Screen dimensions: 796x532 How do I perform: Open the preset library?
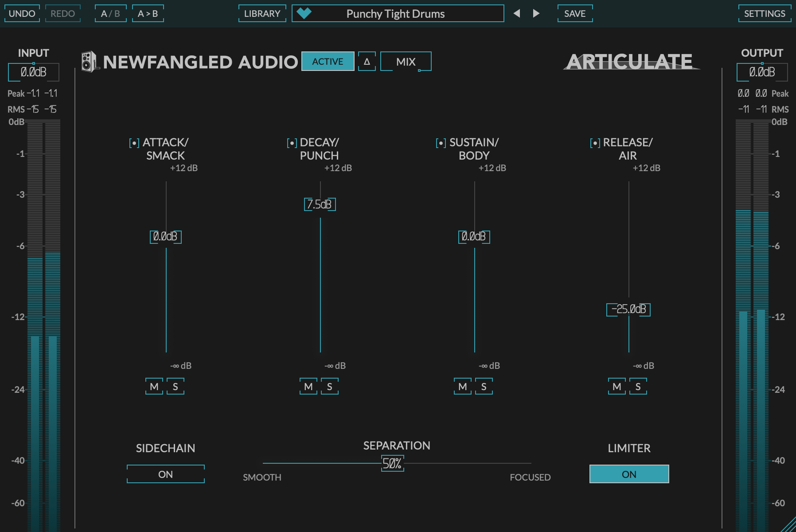[261, 14]
